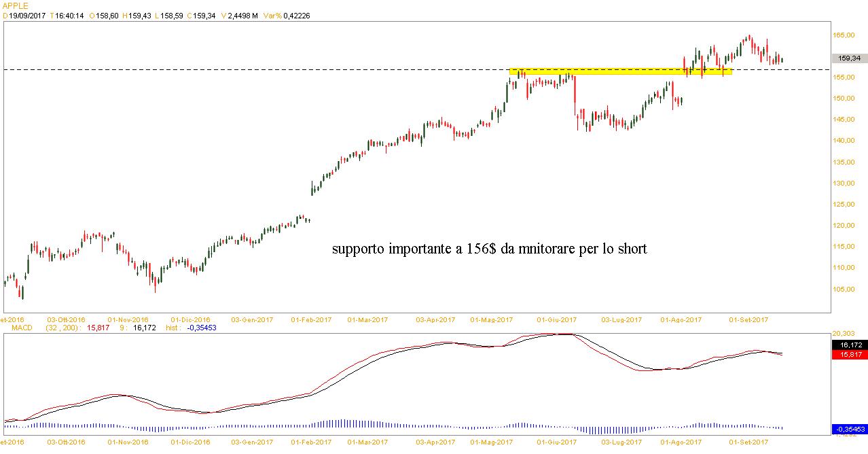Select the annotation text about 156$ support
868x454 pixels.
[x=489, y=249]
